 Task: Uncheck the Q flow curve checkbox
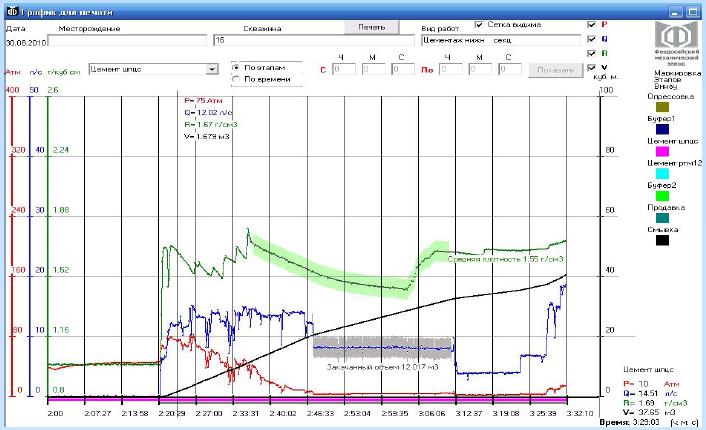pyautogui.click(x=592, y=39)
